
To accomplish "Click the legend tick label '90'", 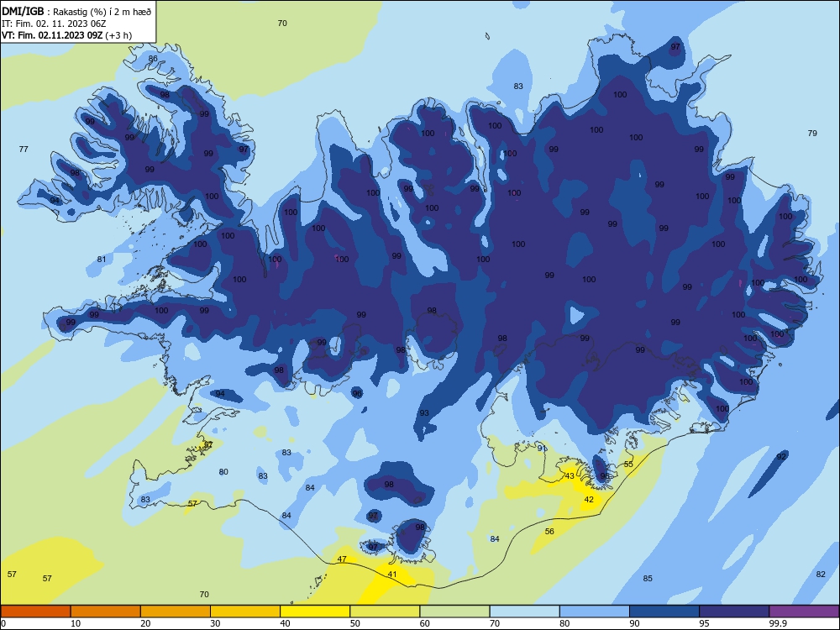I will tap(634, 623).
